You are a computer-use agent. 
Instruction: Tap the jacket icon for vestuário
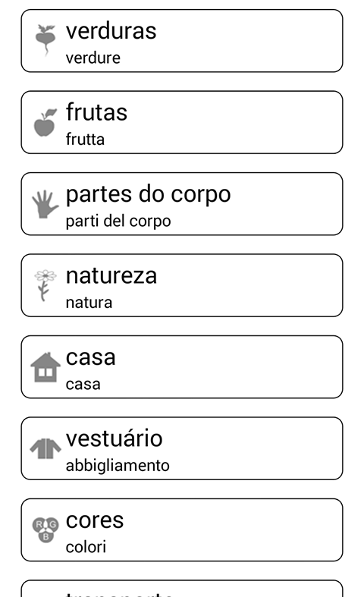(45, 448)
